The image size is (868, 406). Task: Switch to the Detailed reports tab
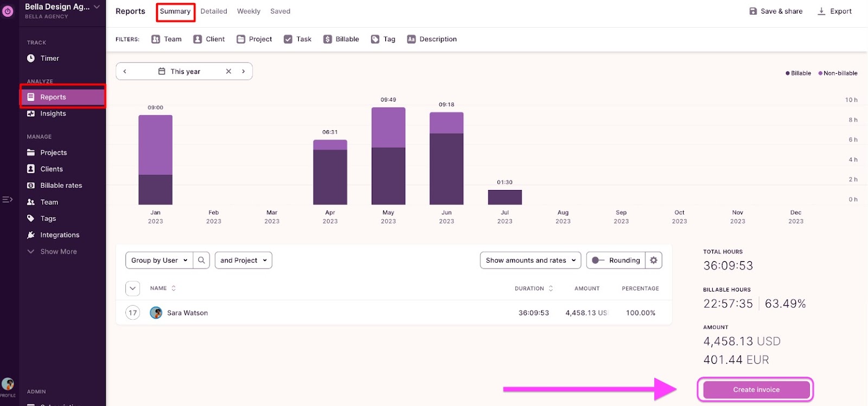click(x=214, y=11)
